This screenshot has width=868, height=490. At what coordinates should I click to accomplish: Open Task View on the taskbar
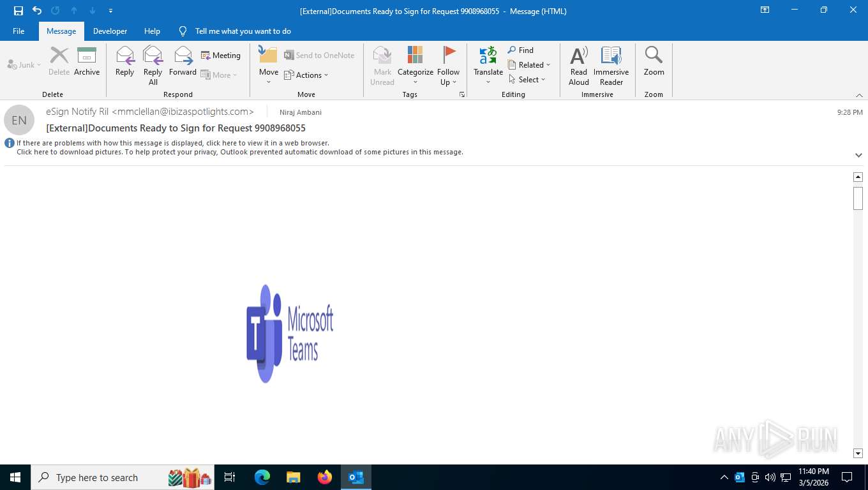(x=230, y=477)
